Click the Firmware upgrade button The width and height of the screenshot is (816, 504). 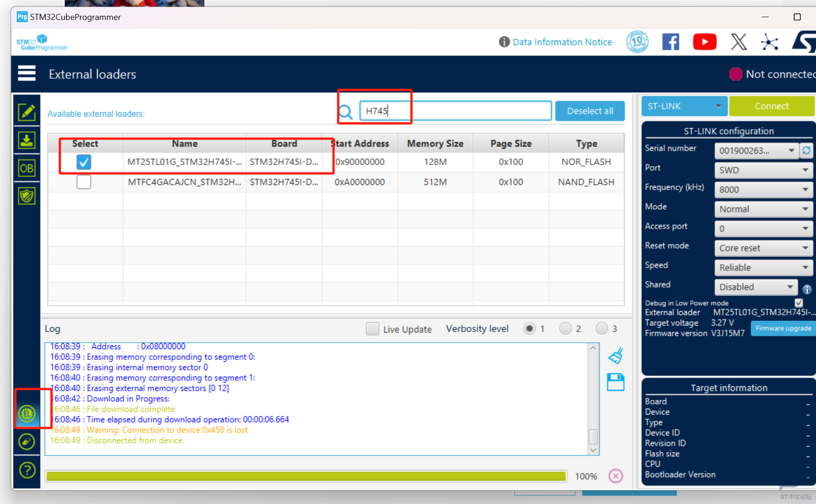pyautogui.click(x=784, y=328)
